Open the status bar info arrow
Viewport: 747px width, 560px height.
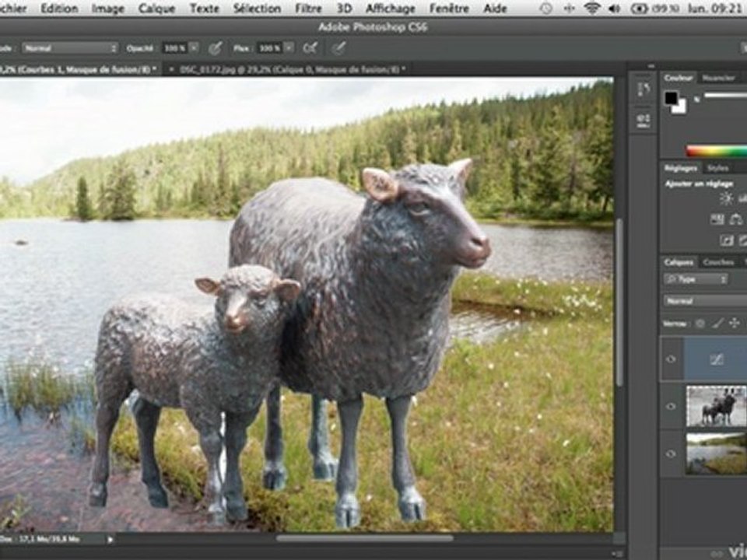click(110, 540)
